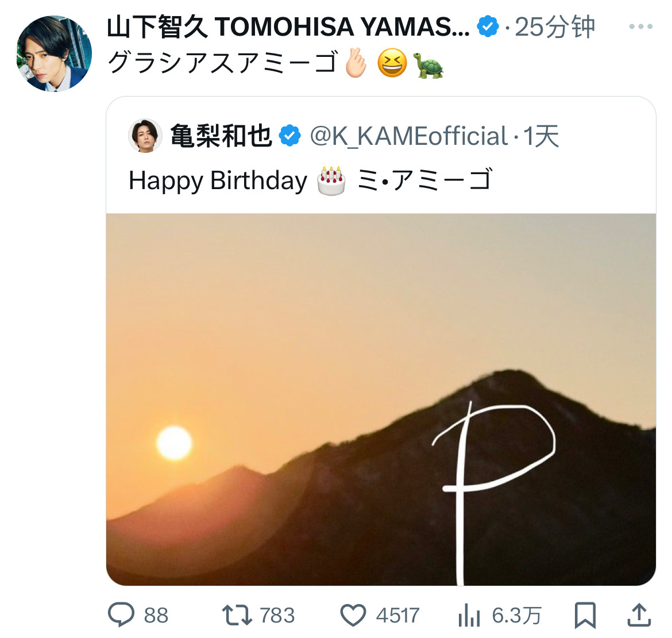The height and width of the screenshot is (638, 672).
Task: Click the retweet arrows icon
Action: click(237, 614)
